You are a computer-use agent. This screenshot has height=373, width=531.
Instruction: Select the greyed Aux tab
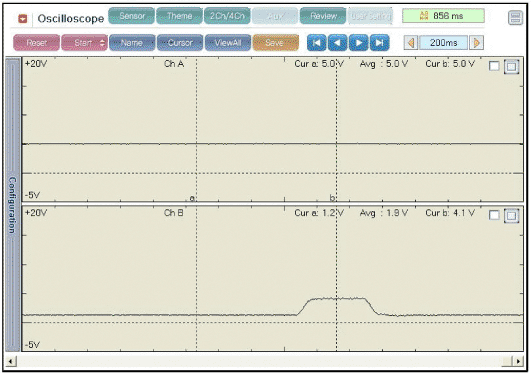[275, 16]
